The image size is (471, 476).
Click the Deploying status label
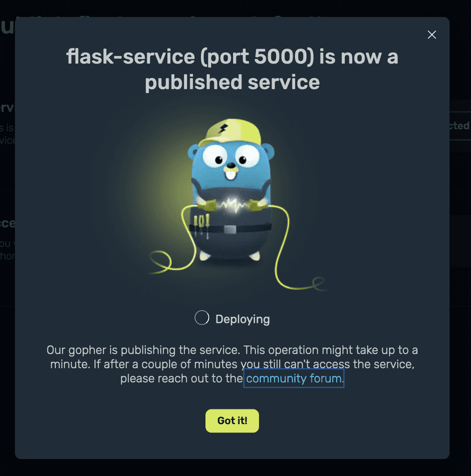click(243, 319)
